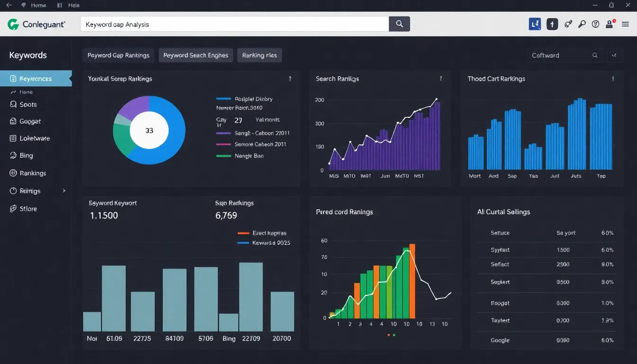Click the search magnifier in the top toolbar
Image resolution: width=637 pixels, height=364 pixels.
(x=582, y=24)
